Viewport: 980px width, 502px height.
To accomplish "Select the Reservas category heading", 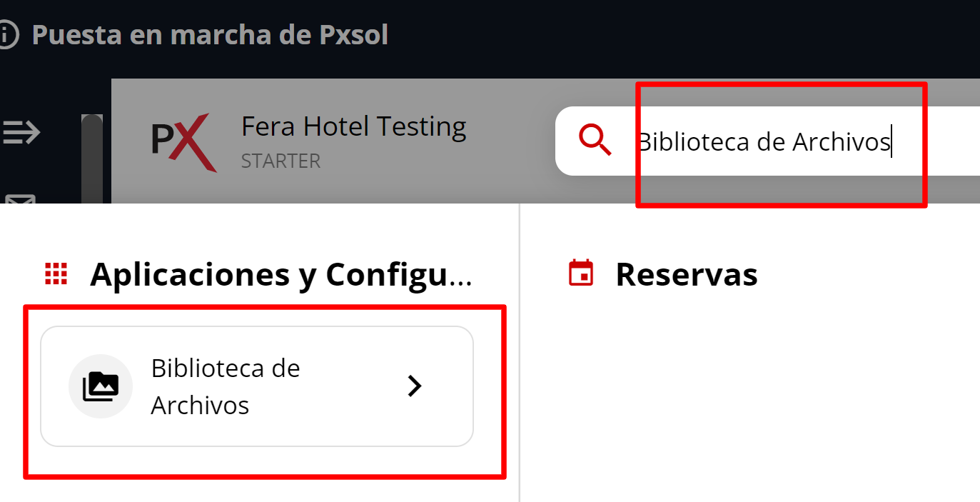I will (x=686, y=274).
